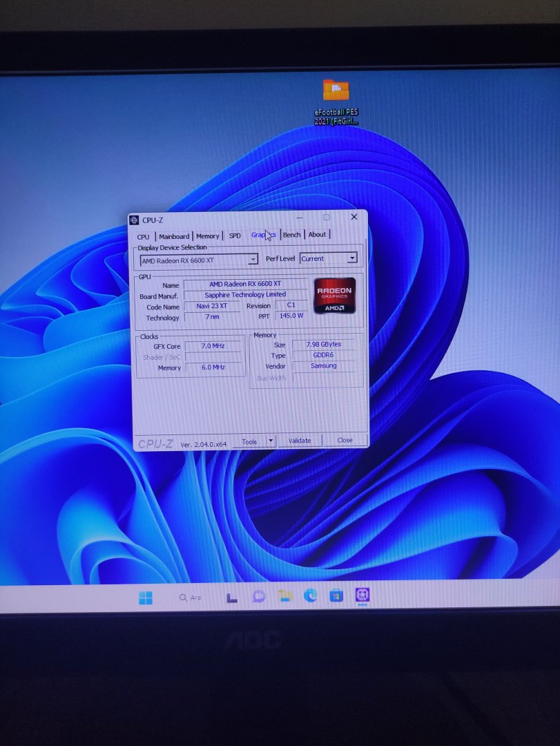Viewport: 560px width, 746px height.
Task: Open Task View on the taskbar
Action: [232, 597]
